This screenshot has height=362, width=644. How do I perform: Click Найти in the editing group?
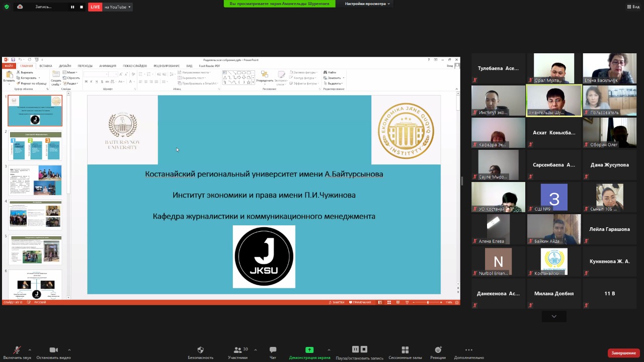pyautogui.click(x=330, y=72)
